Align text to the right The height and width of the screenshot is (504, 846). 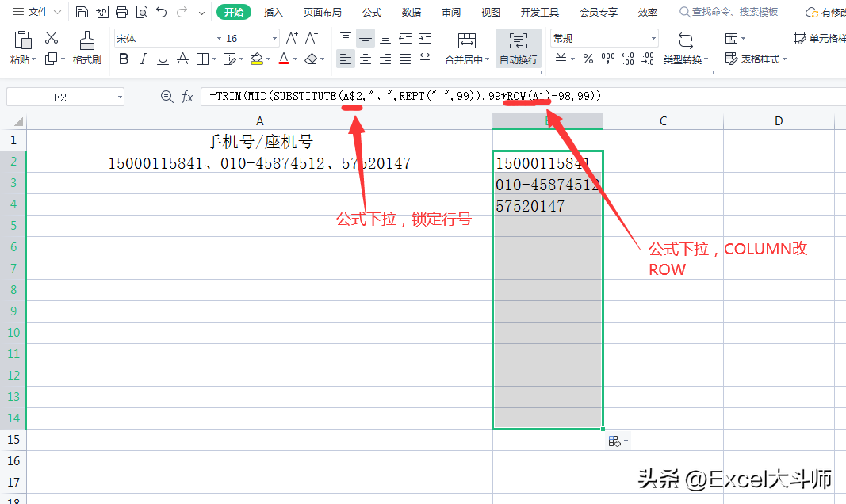click(385, 59)
